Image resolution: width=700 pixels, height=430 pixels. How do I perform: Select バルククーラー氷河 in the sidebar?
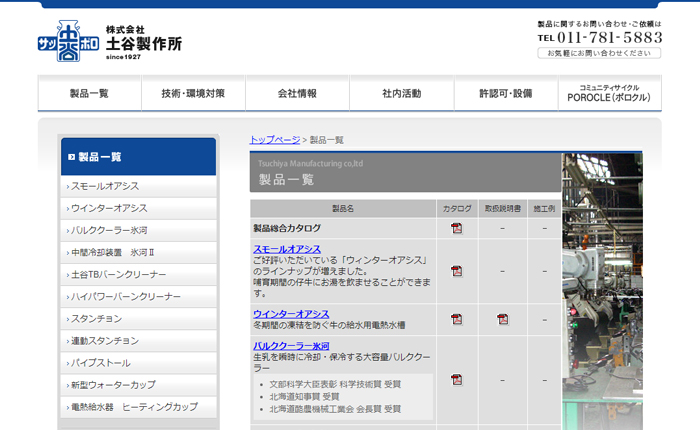(x=138, y=230)
